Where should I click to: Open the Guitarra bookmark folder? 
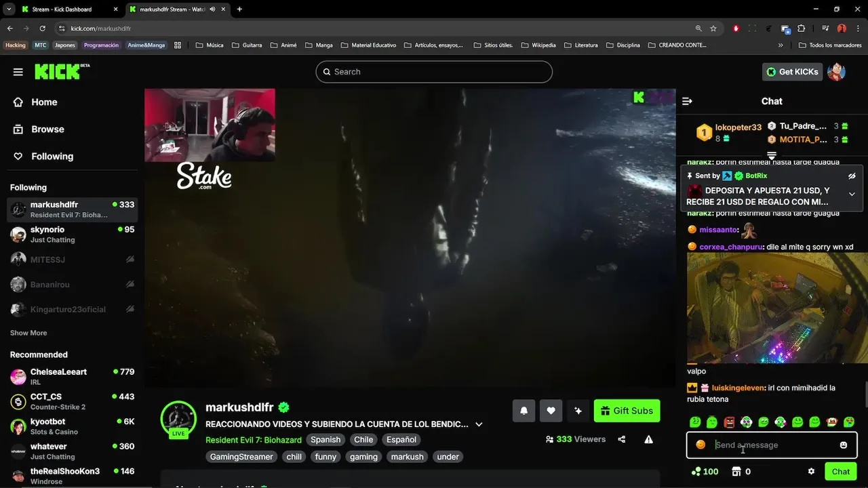tap(246, 45)
